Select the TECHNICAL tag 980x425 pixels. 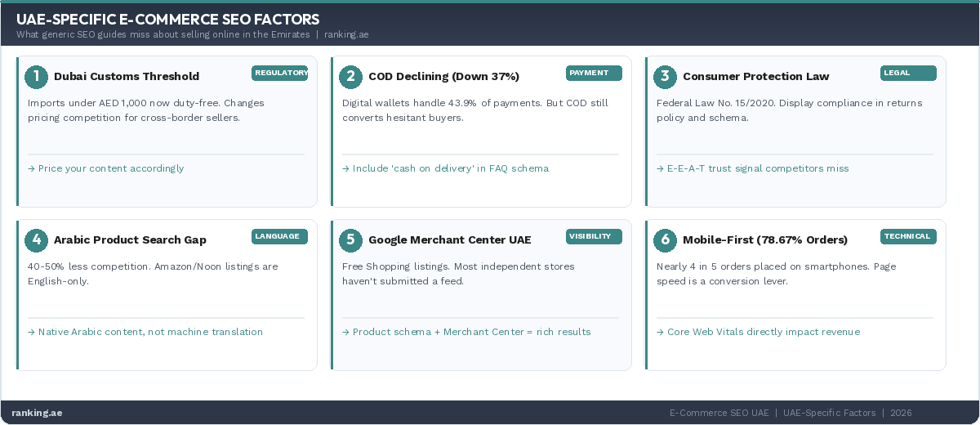pos(908,237)
